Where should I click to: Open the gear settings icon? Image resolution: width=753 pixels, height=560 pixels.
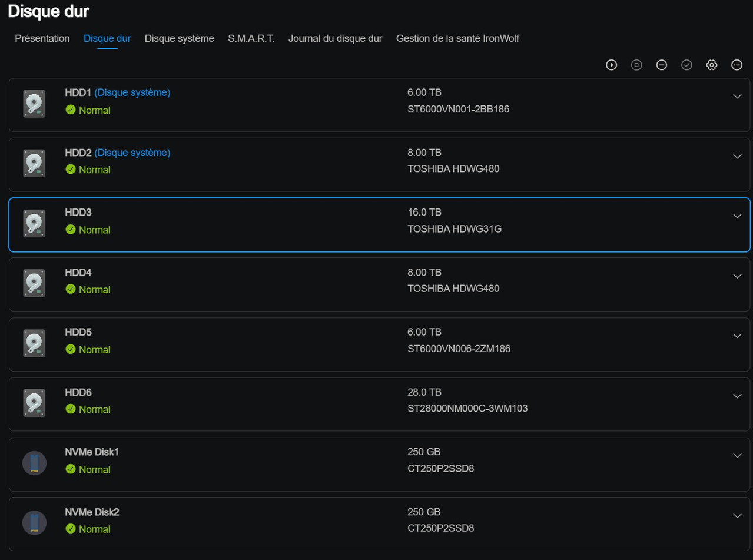(712, 65)
